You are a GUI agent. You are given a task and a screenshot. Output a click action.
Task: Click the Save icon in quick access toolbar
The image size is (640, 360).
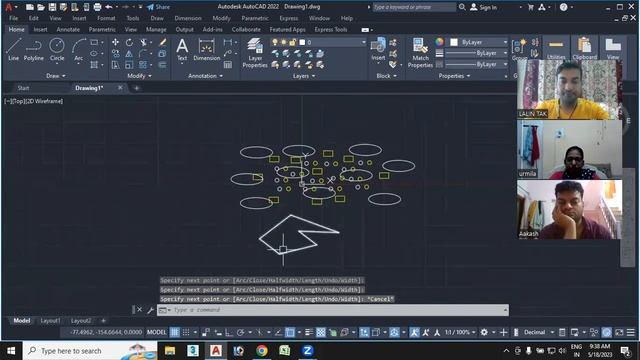pyautogui.click(x=52, y=7)
